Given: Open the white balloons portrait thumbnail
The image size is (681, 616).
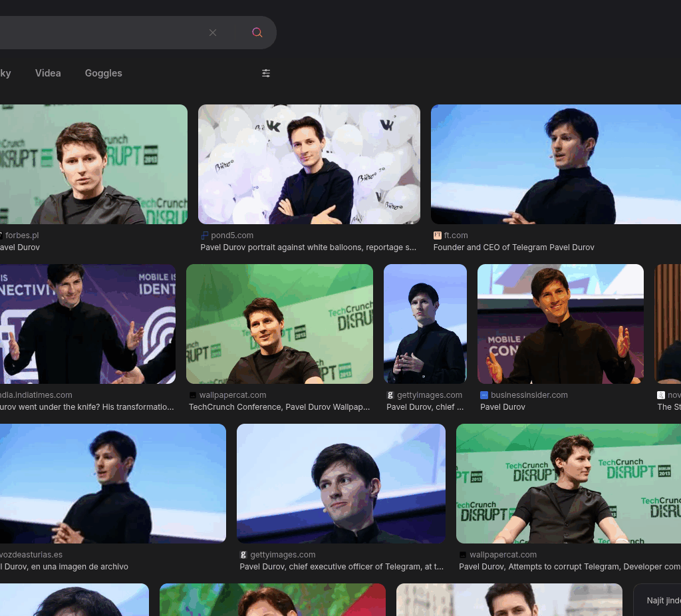Looking at the screenshot, I should click(x=309, y=164).
